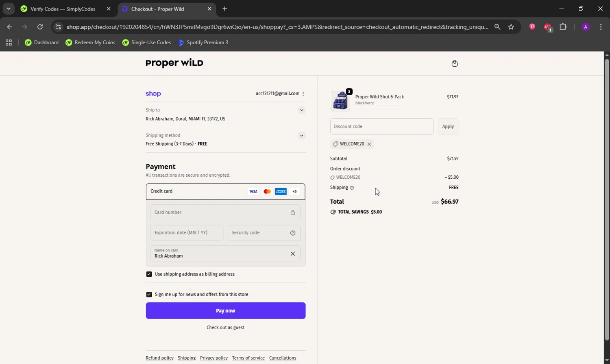Screen dimensions: 610x364
Task: View site information icon in address bar
Action: point(58,27)
